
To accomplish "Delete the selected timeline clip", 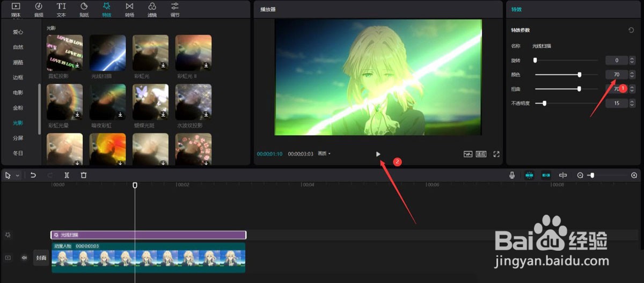I will (84, 175).
